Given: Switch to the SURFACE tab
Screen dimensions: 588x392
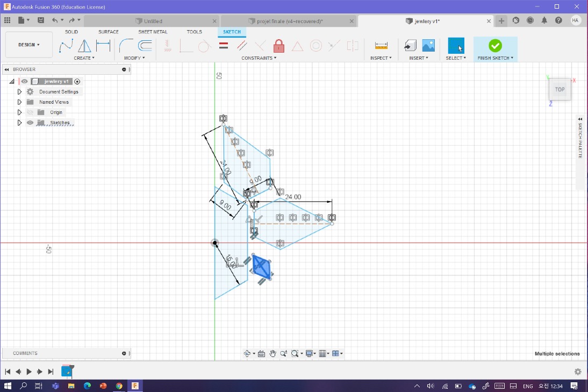Looking at the screenshot, I should [109, 32].
